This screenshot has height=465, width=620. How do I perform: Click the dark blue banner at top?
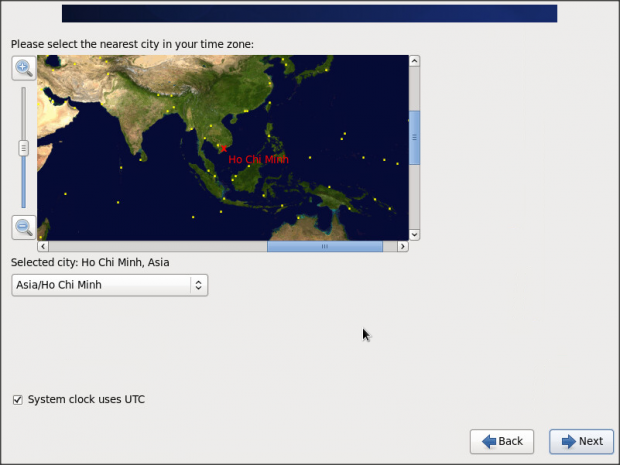(x=309, y=13)
